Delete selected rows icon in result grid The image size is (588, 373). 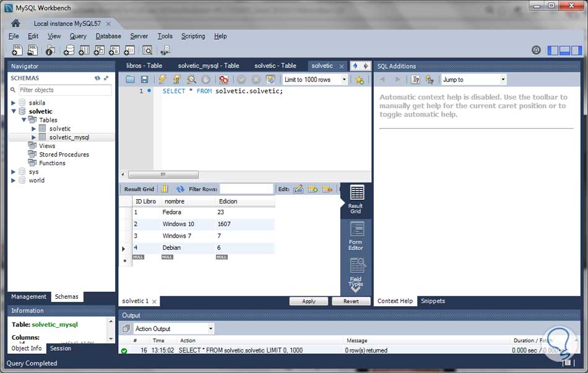pyautogui.click(x=327, y=189)
